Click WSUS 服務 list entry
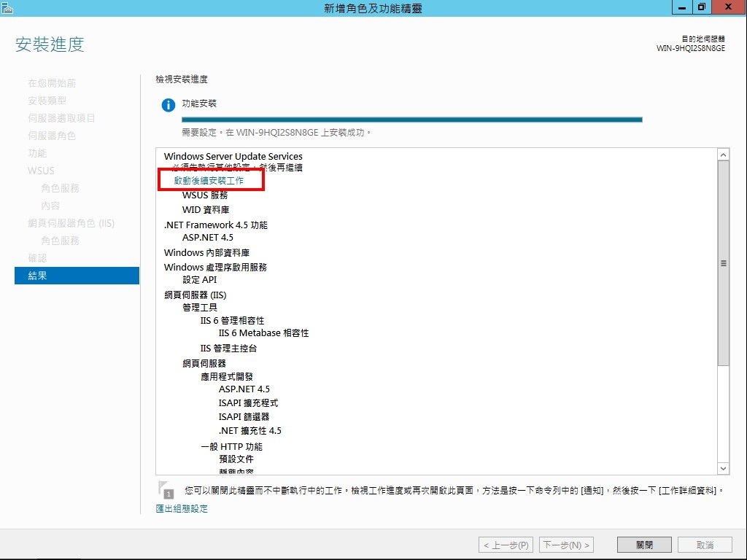 tap(205, 195)
